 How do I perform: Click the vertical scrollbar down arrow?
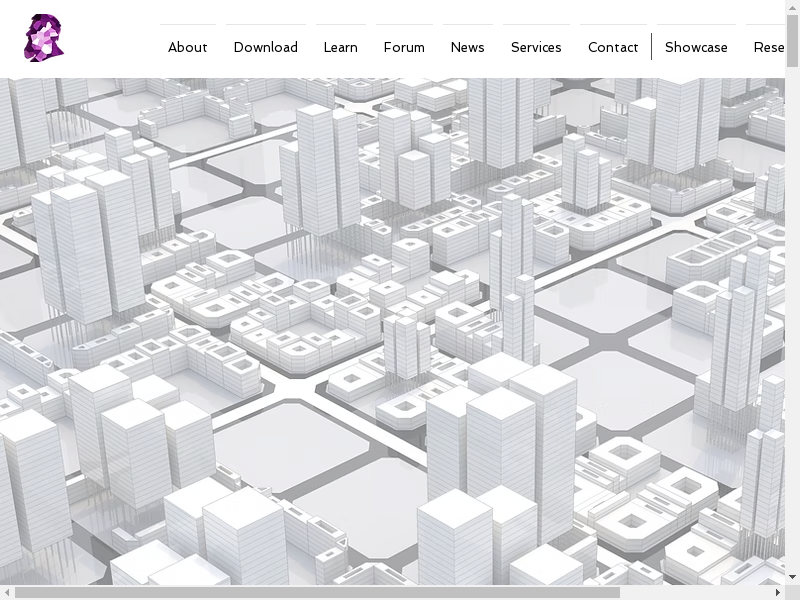[793, 577]
